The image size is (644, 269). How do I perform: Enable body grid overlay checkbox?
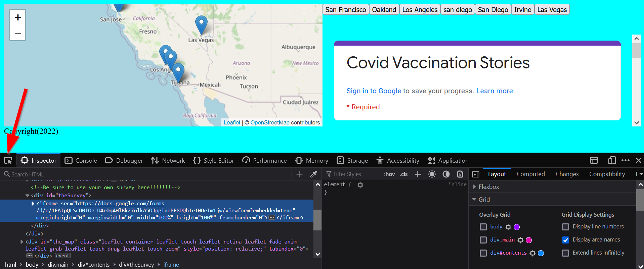point(483,227)
